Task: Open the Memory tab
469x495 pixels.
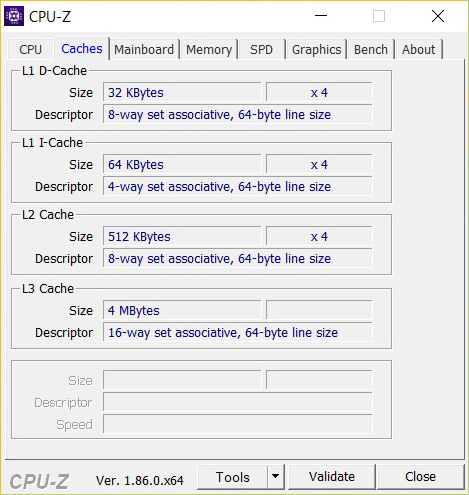Action: point(209,50)
